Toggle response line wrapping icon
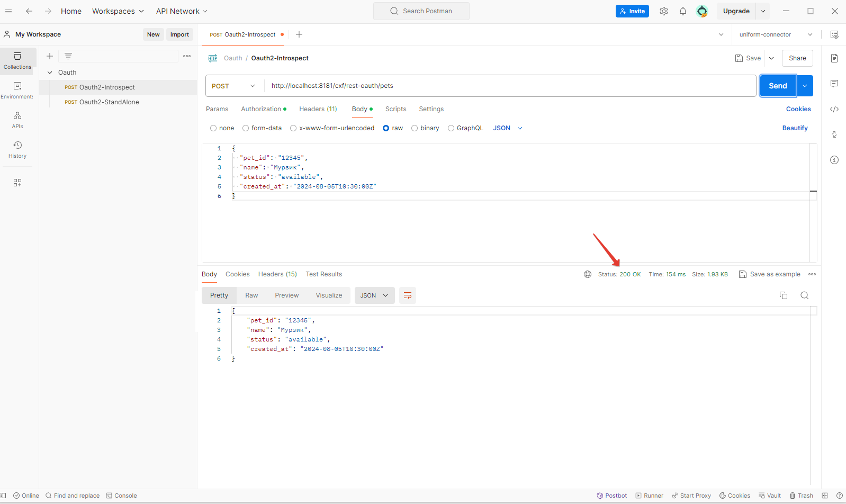This screenshot has width=846, height=504. [408, 295]
